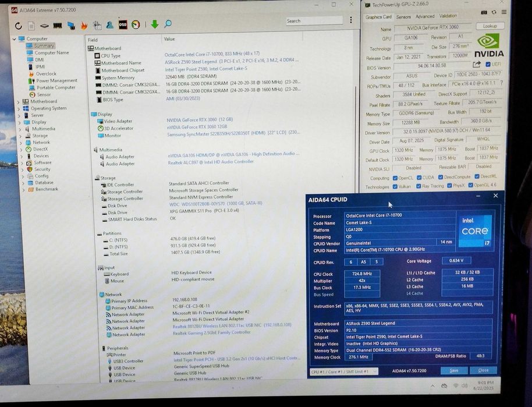Collapse the Computer tree node
The width and height of the screenshot is (532, 407).
pyautogui.click(x=14, y=39)
